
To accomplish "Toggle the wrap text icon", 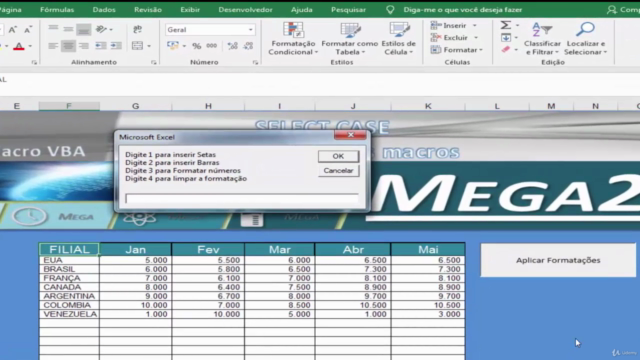I will click(x=138, y=29).
